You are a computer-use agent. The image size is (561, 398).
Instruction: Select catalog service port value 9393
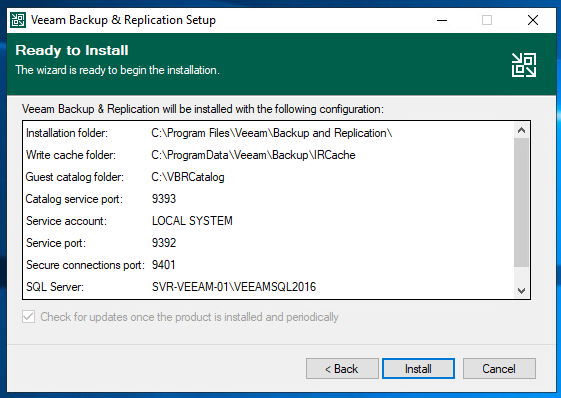pyautogui.click(x=164, y=199)
